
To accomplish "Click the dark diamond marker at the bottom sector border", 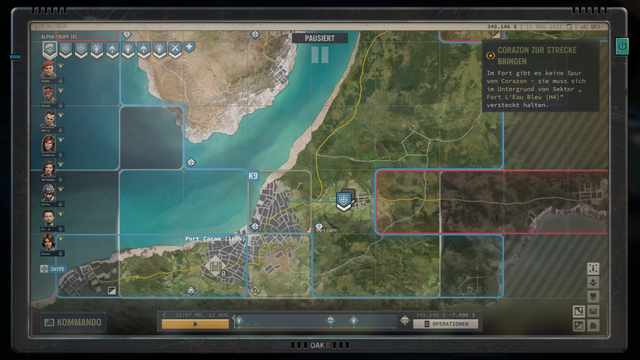I will [x=255, y=291].
